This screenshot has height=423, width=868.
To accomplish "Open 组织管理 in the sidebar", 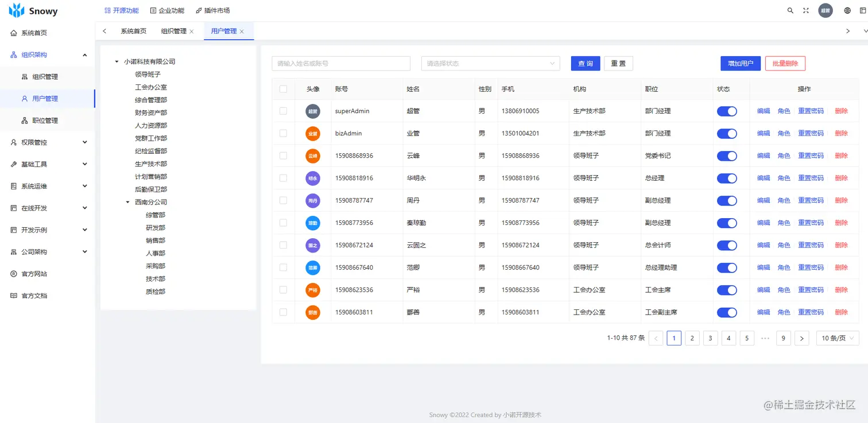I will tap(48, 77).
